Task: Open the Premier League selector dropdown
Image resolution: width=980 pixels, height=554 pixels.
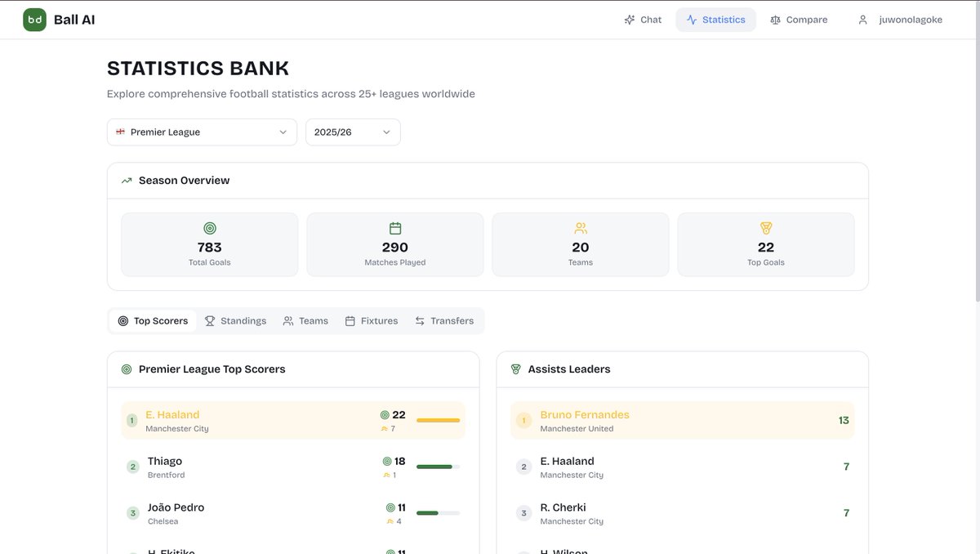Action: 202,132
